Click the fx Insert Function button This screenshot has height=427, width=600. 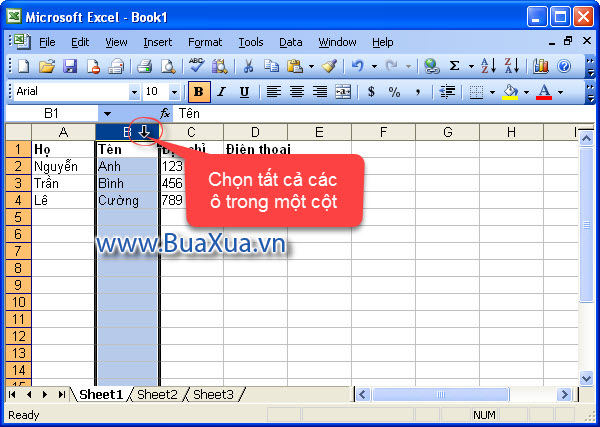pos(165,113)
